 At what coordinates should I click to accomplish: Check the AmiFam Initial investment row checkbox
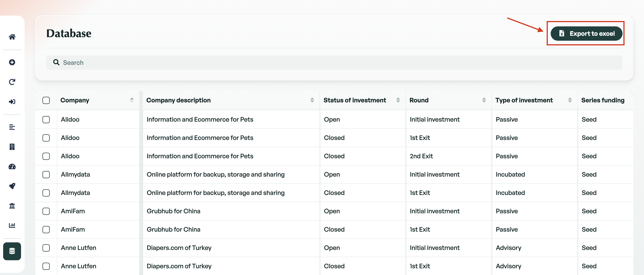tap(46, 211)
